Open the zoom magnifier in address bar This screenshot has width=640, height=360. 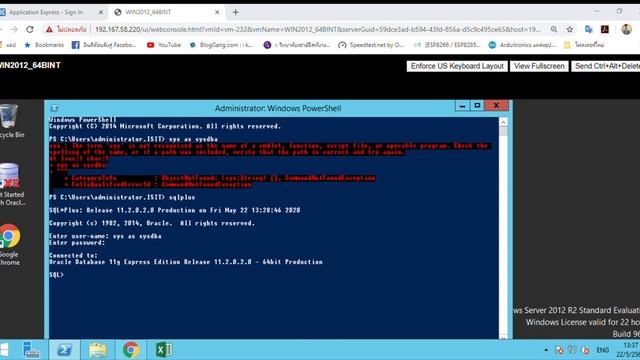[554, 29]
